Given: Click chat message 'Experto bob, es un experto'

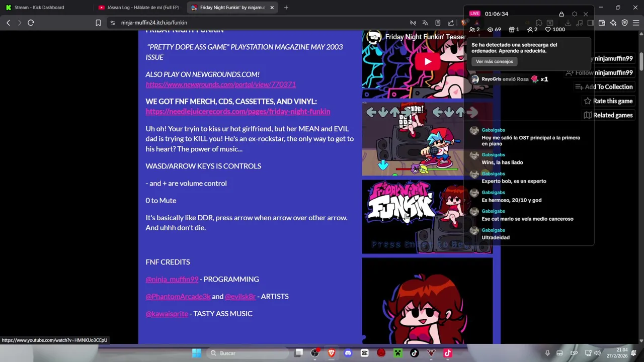Looking at the screenshot, I should [514, 181].
